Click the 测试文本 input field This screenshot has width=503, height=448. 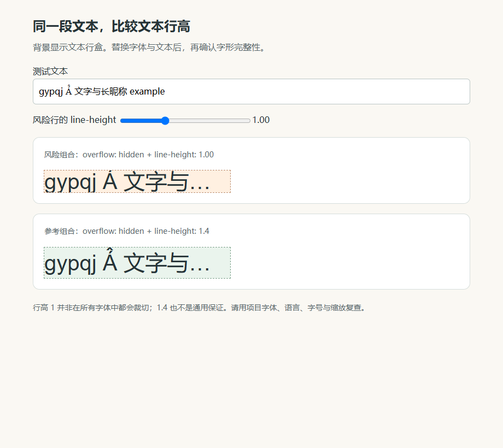[251, 91]
